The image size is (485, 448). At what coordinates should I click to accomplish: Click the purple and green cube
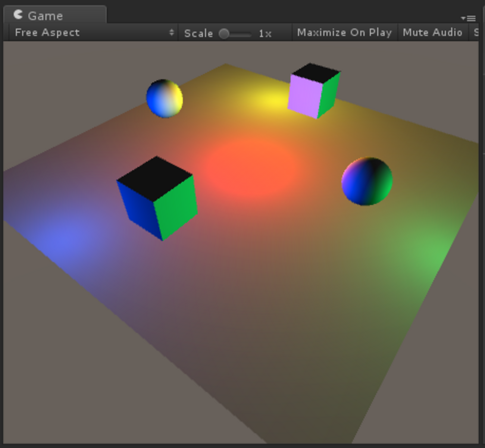tap(314, 91)
